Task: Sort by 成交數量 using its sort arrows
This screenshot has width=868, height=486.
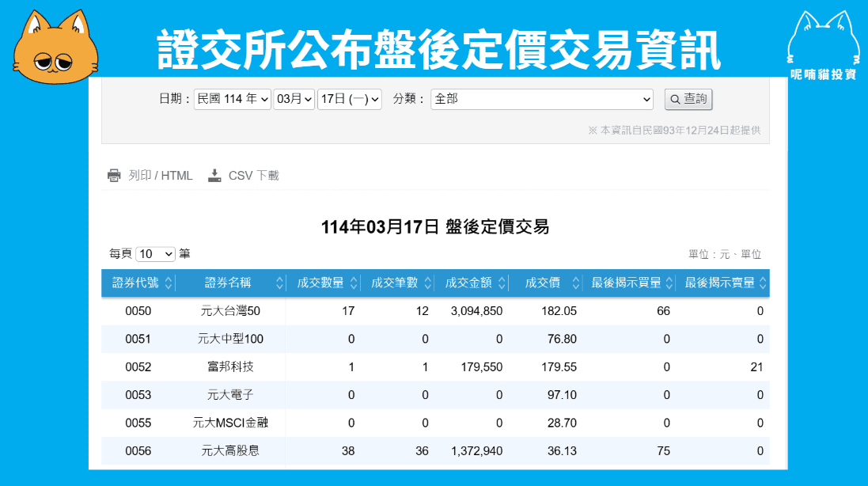Action: pyautogui.click(x=354, y=283)
